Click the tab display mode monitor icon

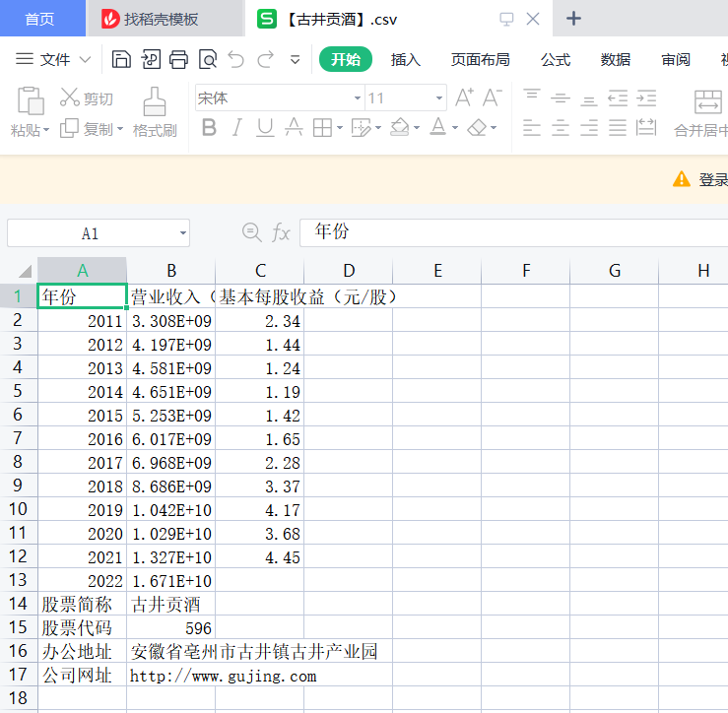[506, 19]
